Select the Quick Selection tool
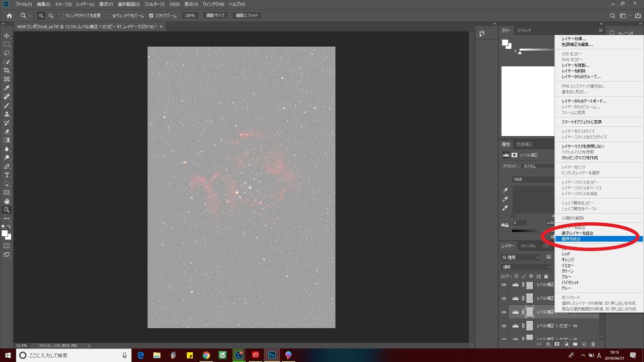 coord(7,62)
